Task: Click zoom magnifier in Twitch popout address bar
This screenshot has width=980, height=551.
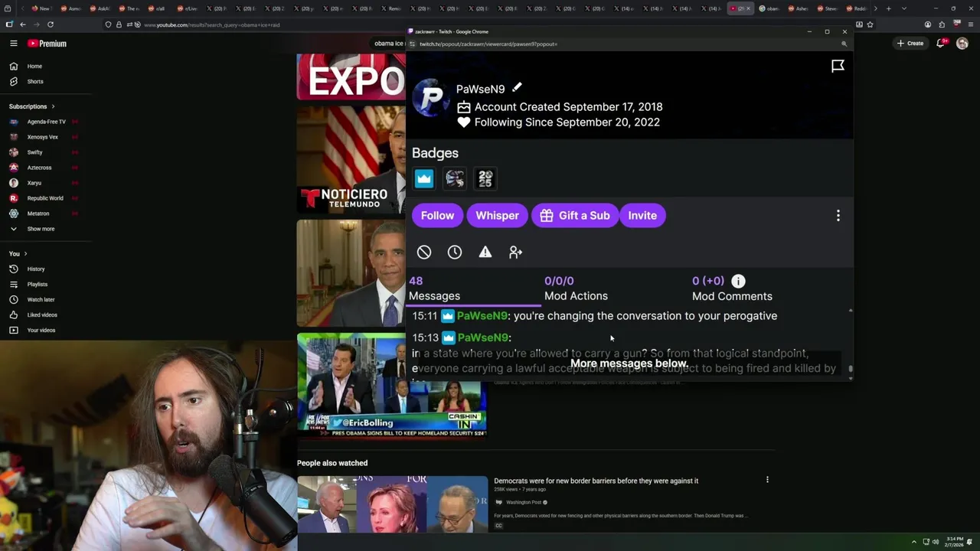Action: (x=844, y=44)
